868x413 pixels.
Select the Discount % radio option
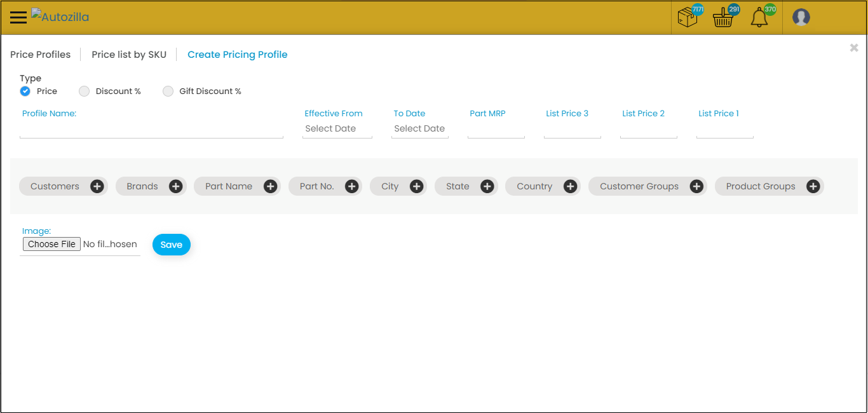click(x=85, y=91)
